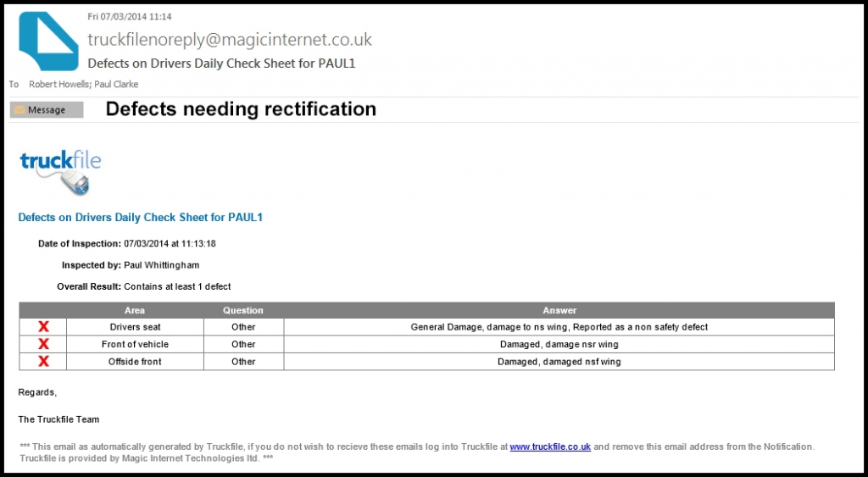This screenshot has height=477, width=868.
Task: Click the email subject line for PAUL1
Action: pyautogui.click(x=221, y=64)
